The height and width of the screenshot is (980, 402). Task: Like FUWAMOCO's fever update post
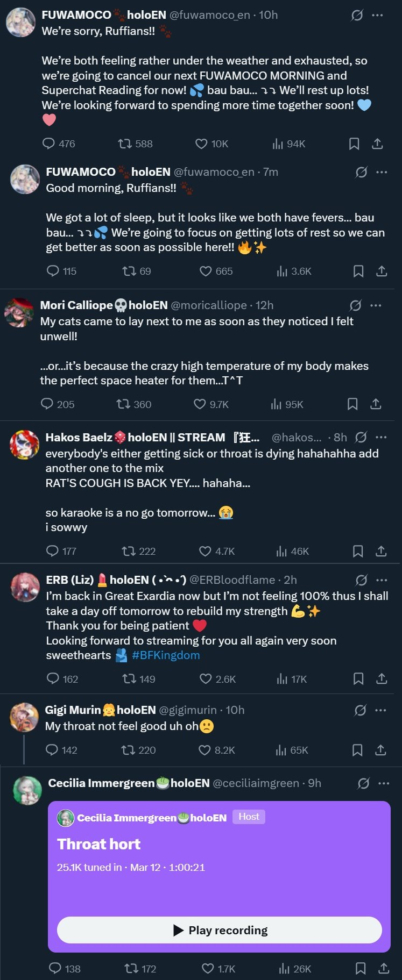pos(206,271)
